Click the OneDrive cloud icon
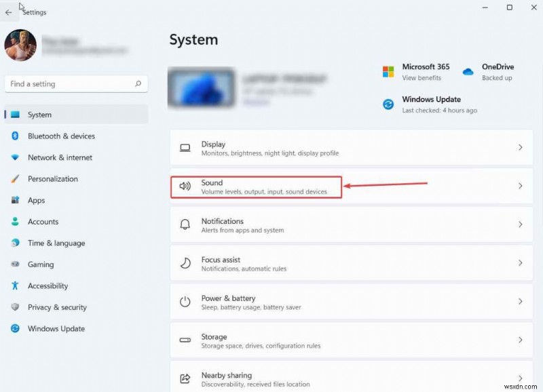Viewport: 543px width, 392px height. click(x=468, y=70)
